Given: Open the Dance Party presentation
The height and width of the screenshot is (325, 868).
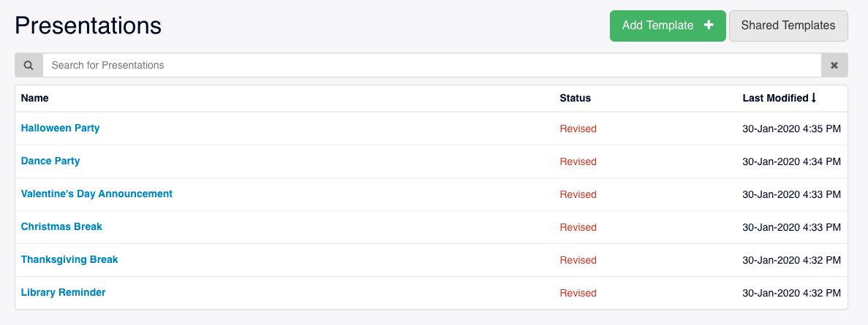Looking at the screenshot, I should click(50, 161).
